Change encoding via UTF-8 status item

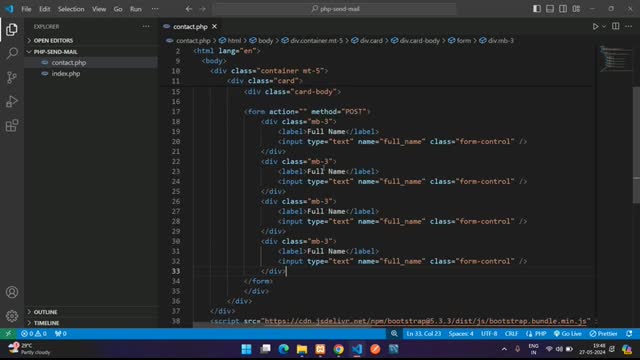pyautogui.click(x=489, y=333)
